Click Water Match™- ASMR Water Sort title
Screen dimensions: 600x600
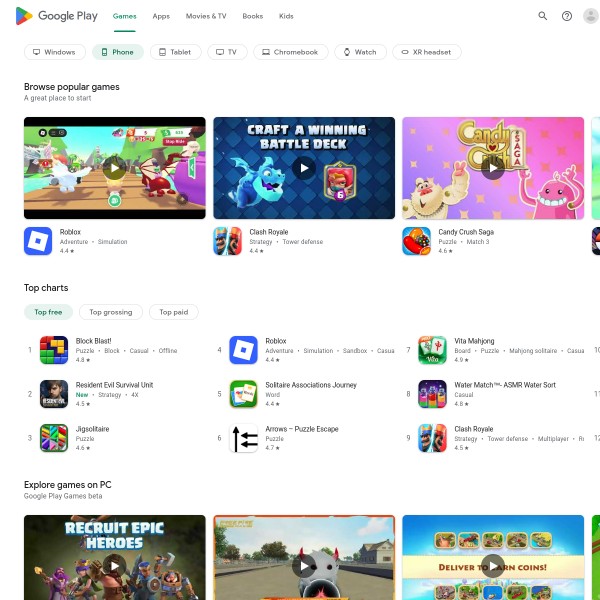[505, 385]
